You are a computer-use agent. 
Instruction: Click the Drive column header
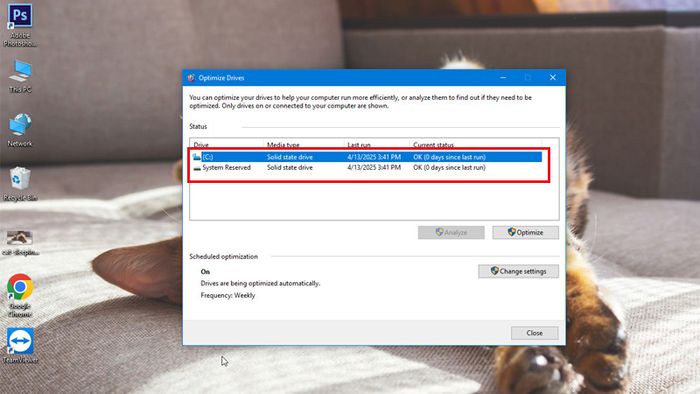(x=201, y=145)
